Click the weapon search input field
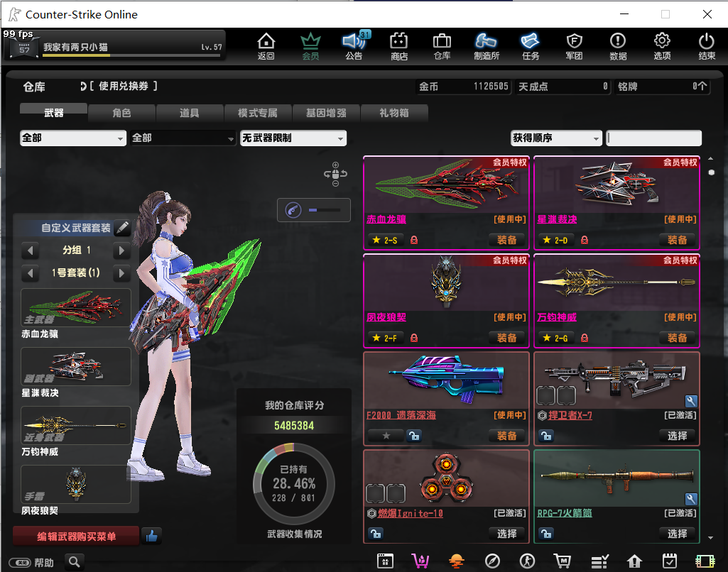Image resolution: width=728 pixels, height=572 pixels. 653,138
